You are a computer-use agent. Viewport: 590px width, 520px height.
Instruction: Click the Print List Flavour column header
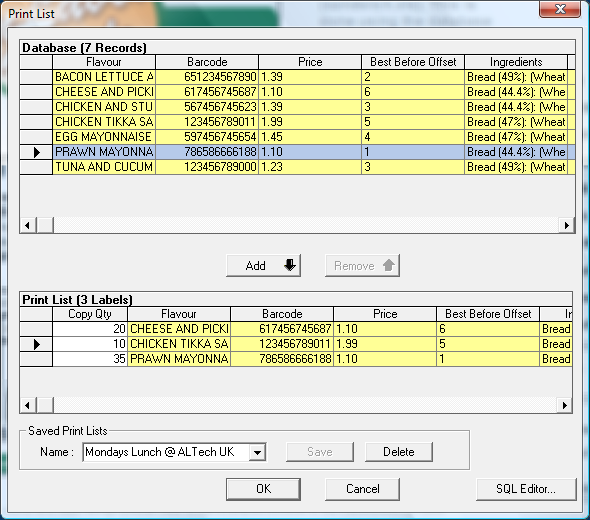click(179, 314)
